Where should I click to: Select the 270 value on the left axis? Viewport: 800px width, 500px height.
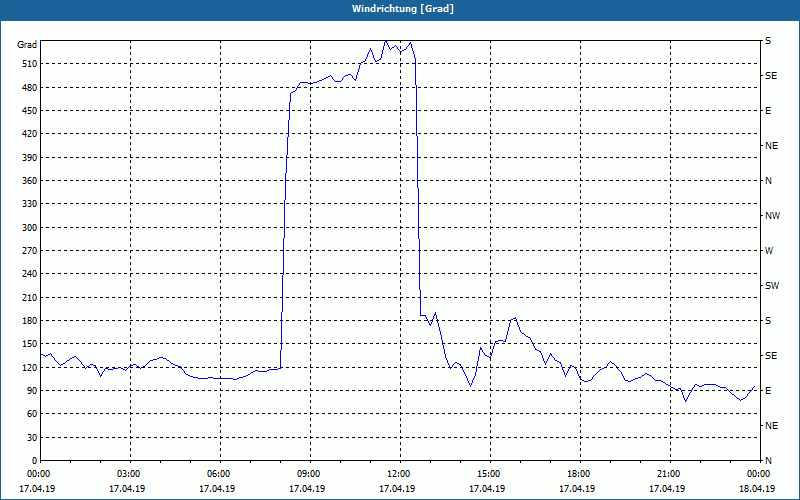29,251
